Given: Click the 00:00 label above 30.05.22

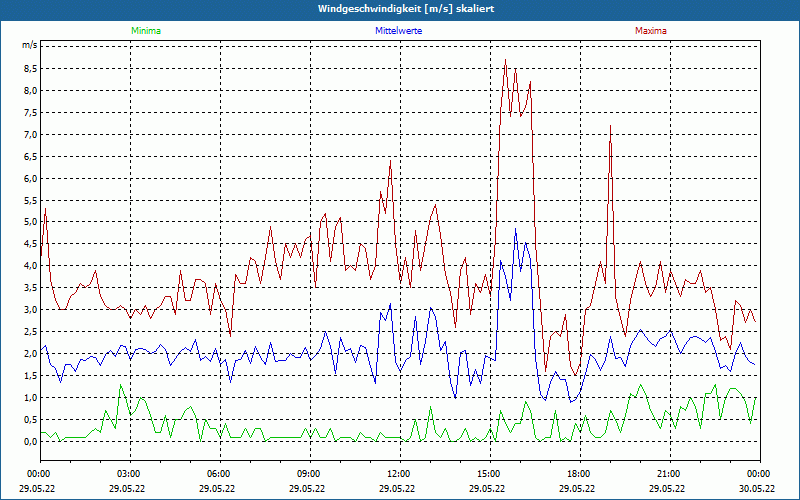Looking at the screenshot, I should point(760,474).
